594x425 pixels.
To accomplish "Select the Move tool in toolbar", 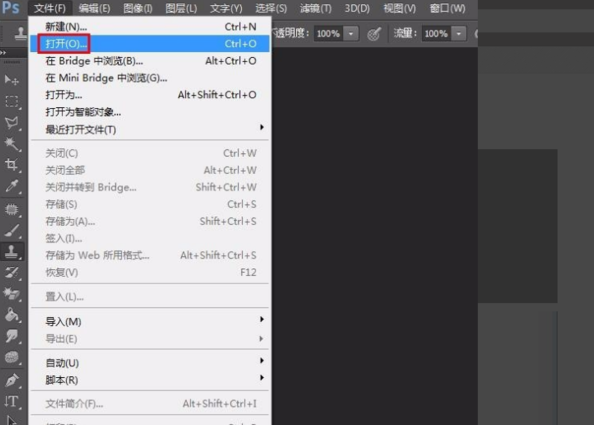I will pos(11,80).
